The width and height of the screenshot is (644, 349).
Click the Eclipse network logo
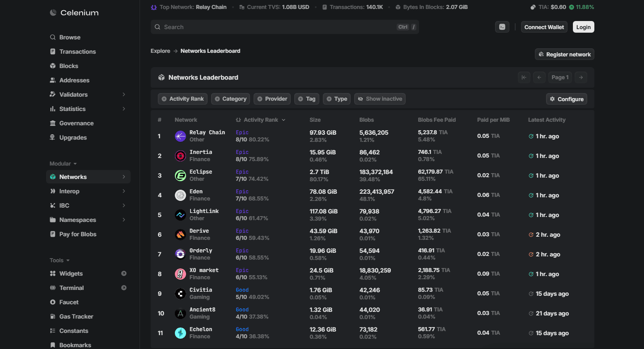(180, 175)
